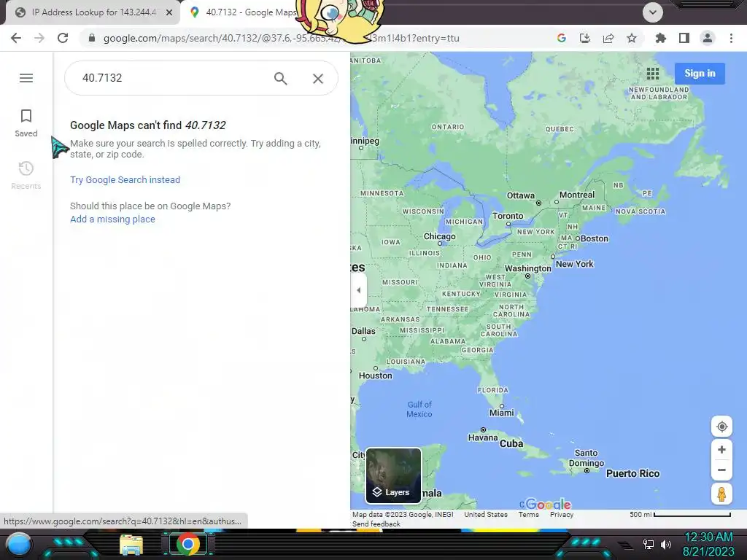The image size is (747, 560).
Task: Zoom in with the plus button
Action: 721,449
